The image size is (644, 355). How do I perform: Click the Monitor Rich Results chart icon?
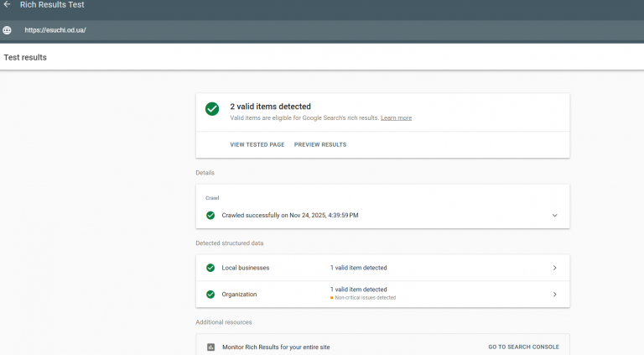[x=210, y=347]
